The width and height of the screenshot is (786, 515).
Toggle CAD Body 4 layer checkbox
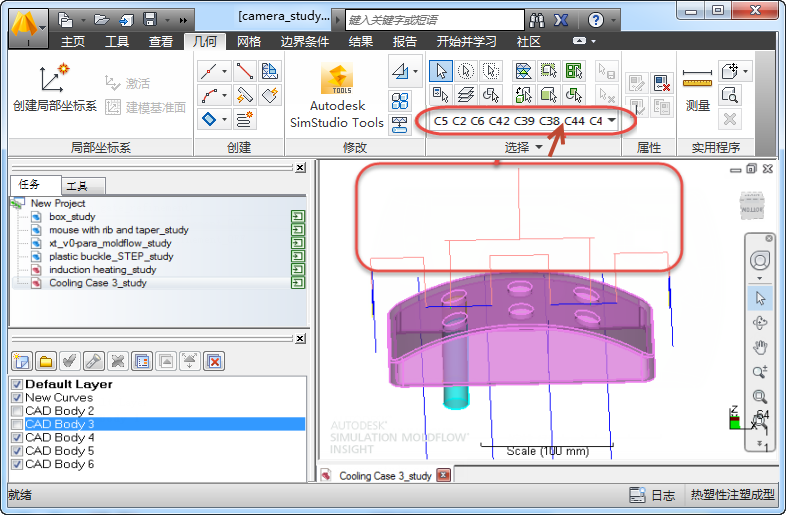(x=17, y=437)
